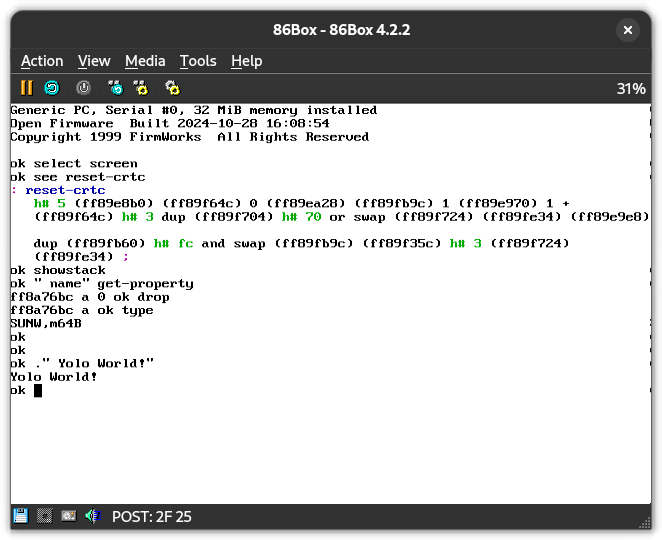Open the Action menu
Image resolution: width=662 pixels, height=540 pixels.
pos(42,61)
